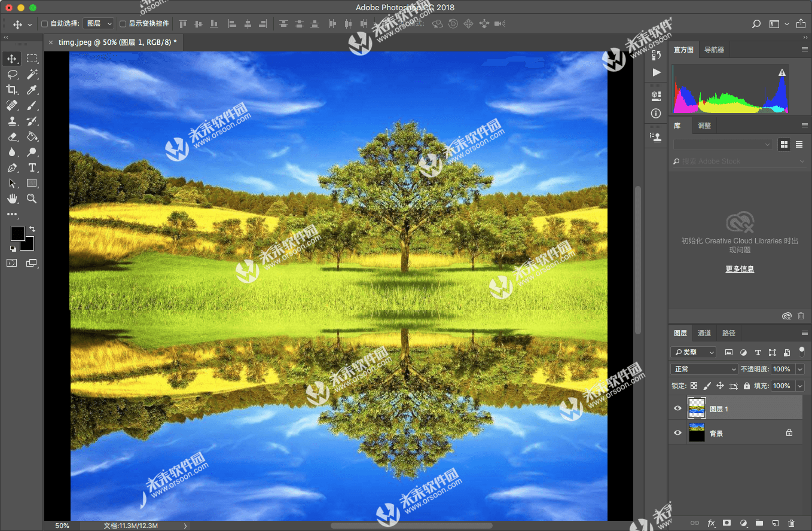Open the Move tool preset picker arrow
Image resolution: width=812 pixels, height=531 pixels.
[x=29, y=25]
